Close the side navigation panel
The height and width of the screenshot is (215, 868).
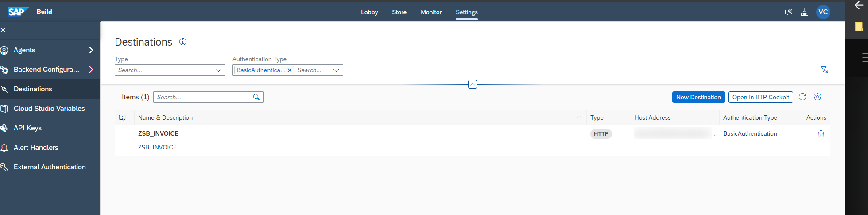pyautogui.click(x=3, y=30)
